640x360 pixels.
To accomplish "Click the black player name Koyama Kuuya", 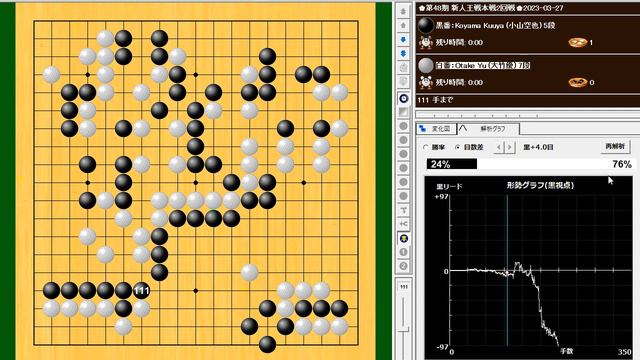I will point(495,25).
